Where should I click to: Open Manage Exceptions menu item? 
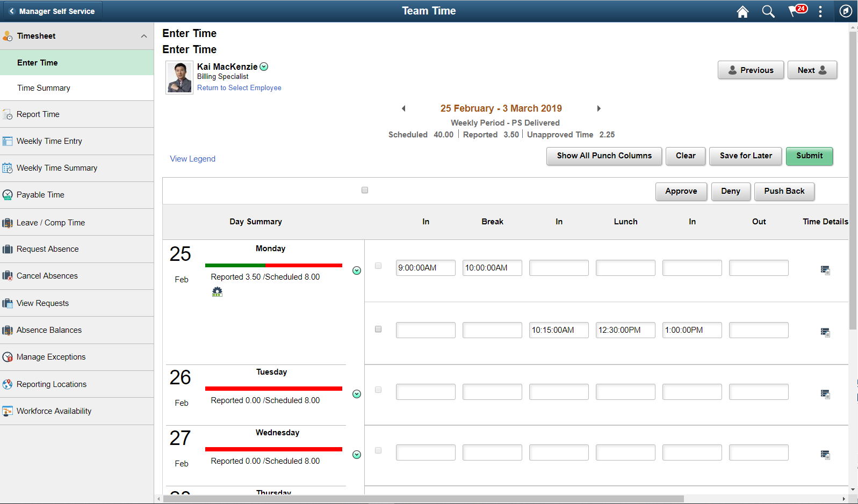[77, 357]
